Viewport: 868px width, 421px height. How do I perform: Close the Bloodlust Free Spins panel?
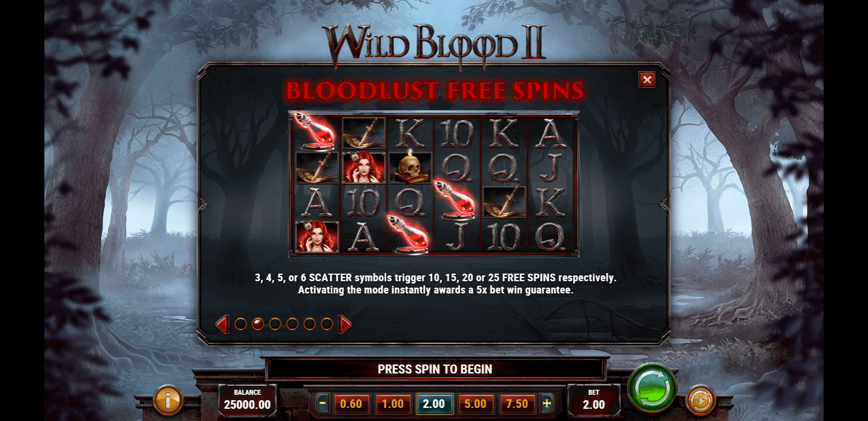(647, 80)
